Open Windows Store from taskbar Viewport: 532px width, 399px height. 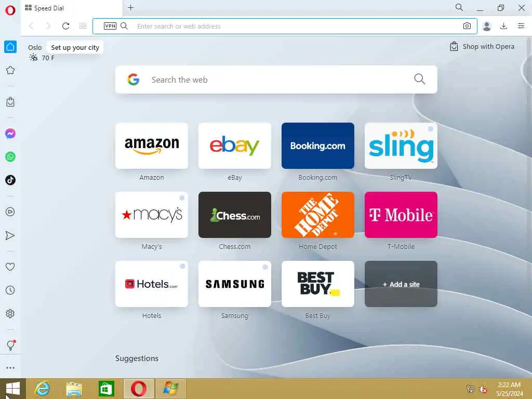click(x=106, y=389)
